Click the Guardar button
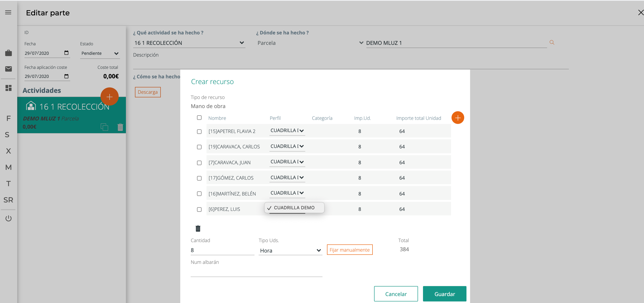The image size is (644, 303). tap(445, 294)
